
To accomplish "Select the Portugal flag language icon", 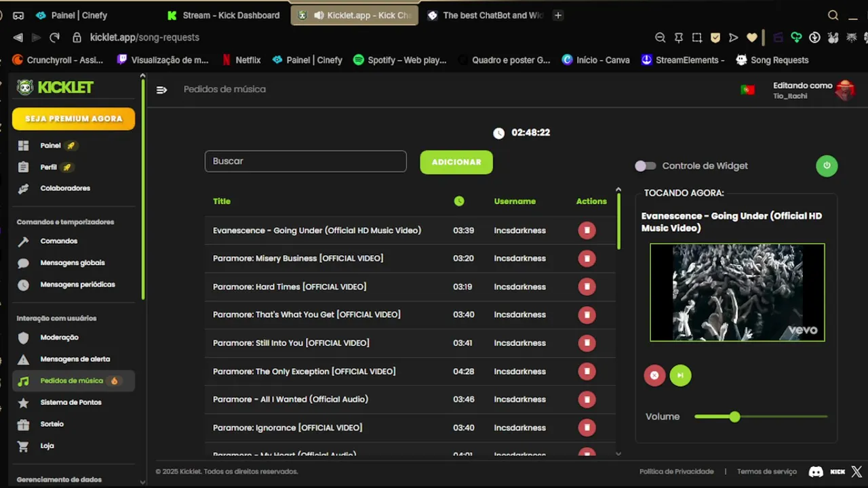I will (747, 89).
